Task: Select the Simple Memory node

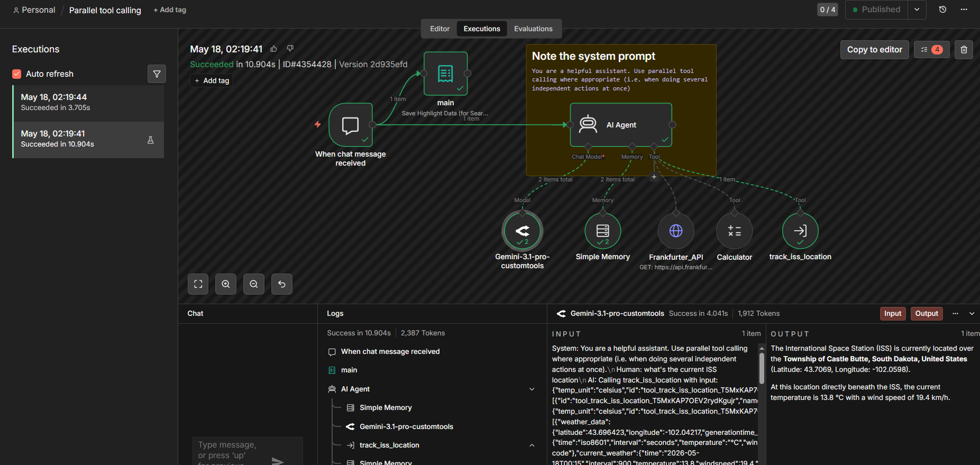Action: (x=603, y=231)
